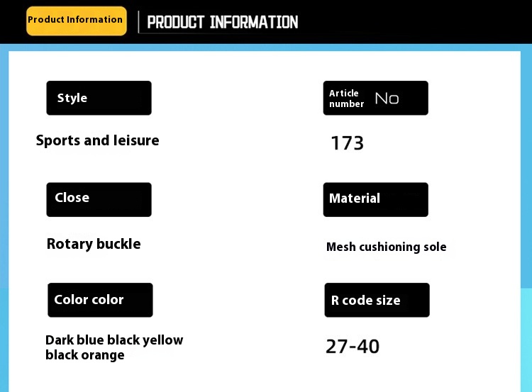The width and height of the screenshot is (532, 392).
Task: Select the article number value 173
Action: (x=347, y=143)
